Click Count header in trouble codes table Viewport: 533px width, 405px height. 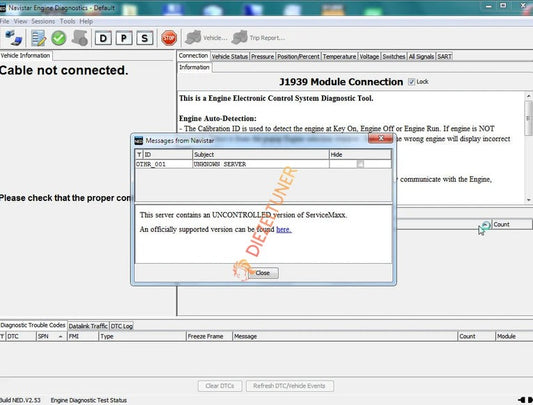click(477, 336)
